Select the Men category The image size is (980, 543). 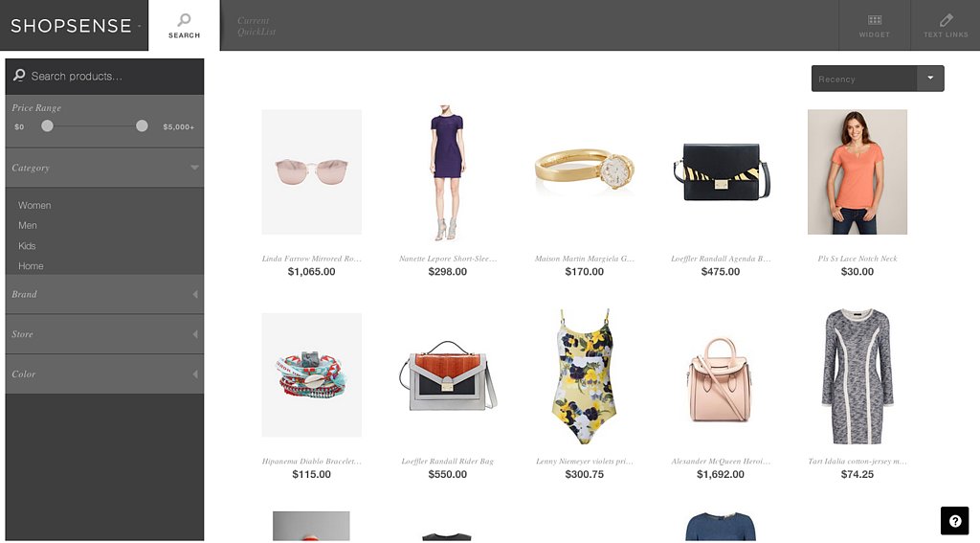click(x=28, y=225)
